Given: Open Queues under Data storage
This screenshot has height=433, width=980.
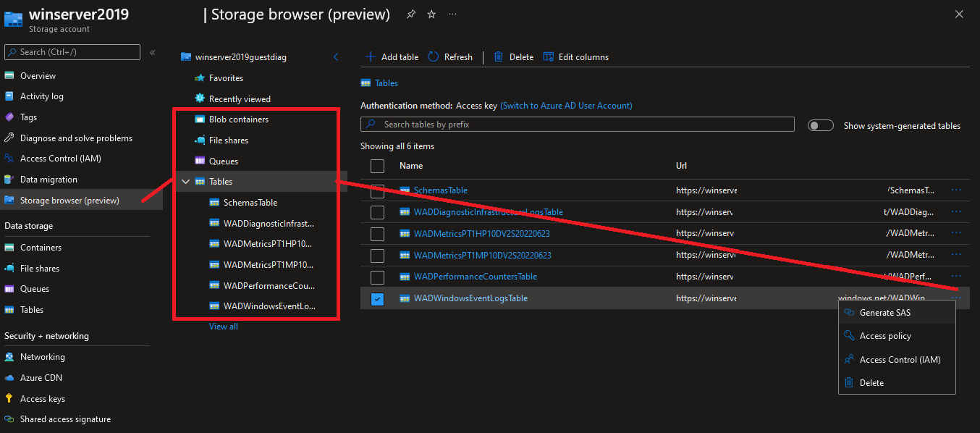Looking at the screenshot, I should [x=35, y=289].
